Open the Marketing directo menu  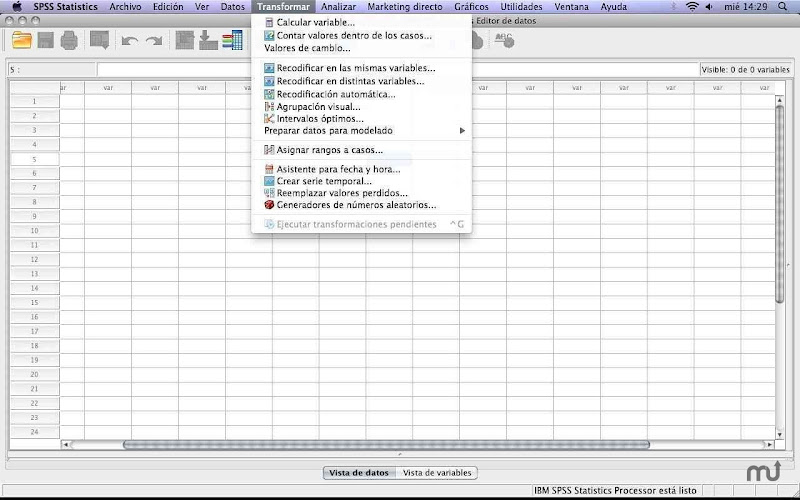click(x=405, y=7)
